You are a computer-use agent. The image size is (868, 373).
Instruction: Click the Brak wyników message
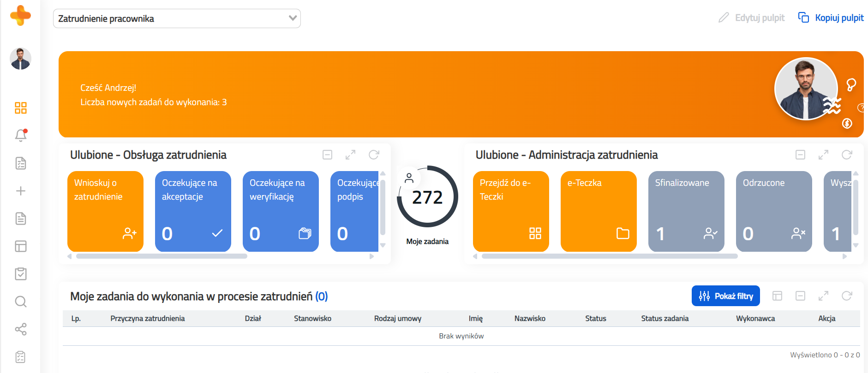tap(461, 336)
